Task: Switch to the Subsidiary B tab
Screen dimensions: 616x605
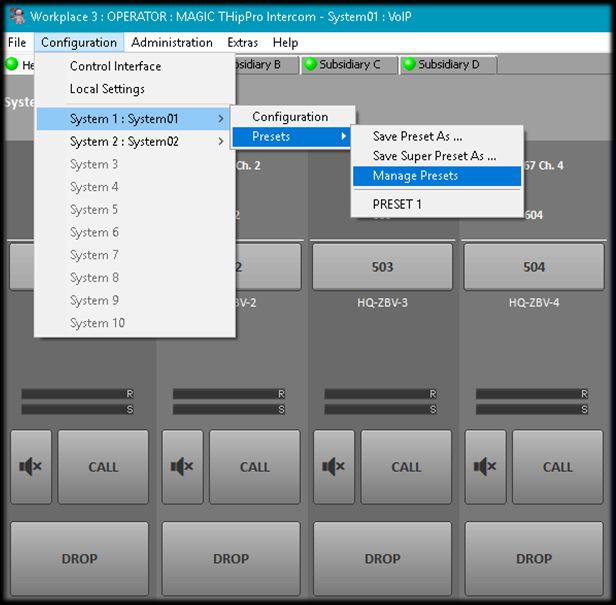Action: pos(266,64)
